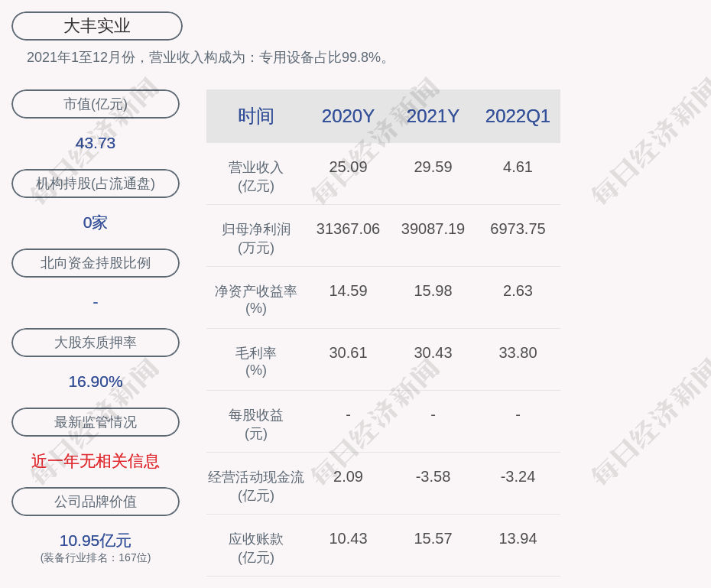Click the 应收账款(亿元) row label
The width and height of the screenshot is (711, 588).
tap(256, 548)
